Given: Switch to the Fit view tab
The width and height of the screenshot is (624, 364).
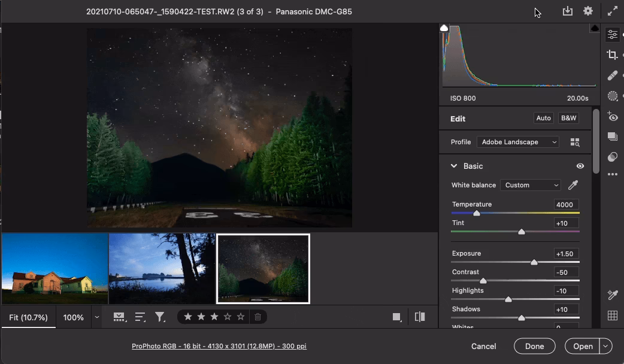Looking at the screenshot, I should click(28, 317).
